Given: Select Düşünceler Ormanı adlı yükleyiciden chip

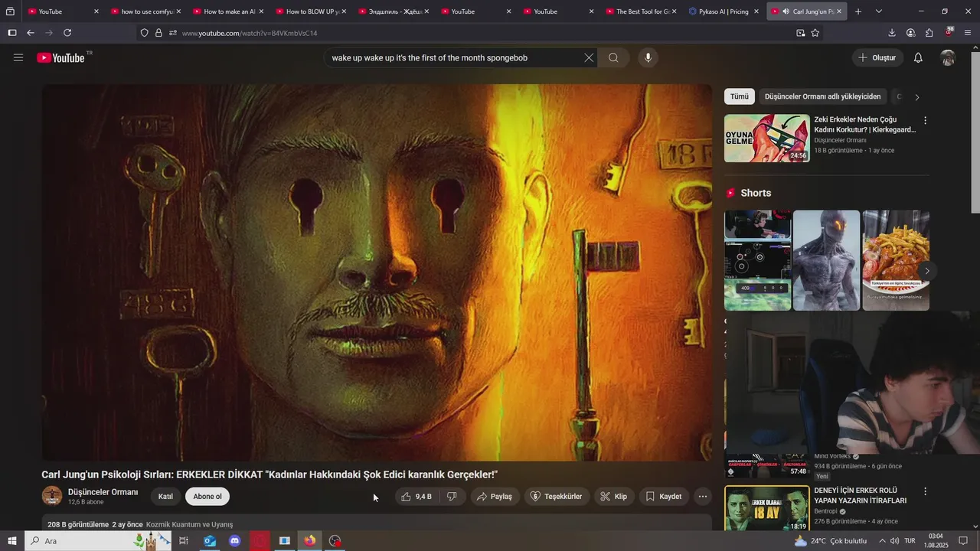Looking at the screenshot, I should (x=822, y=96).
